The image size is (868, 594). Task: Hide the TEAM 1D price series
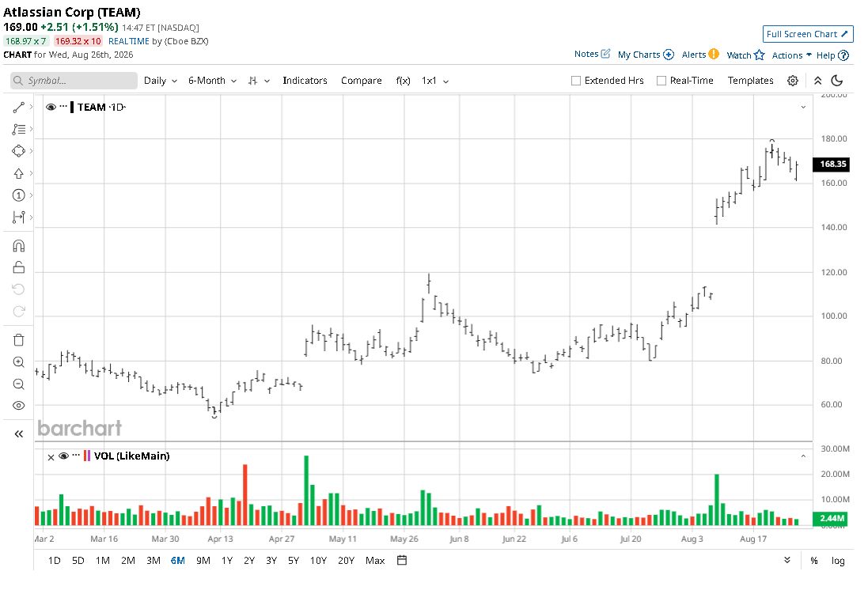coord(51,107)
